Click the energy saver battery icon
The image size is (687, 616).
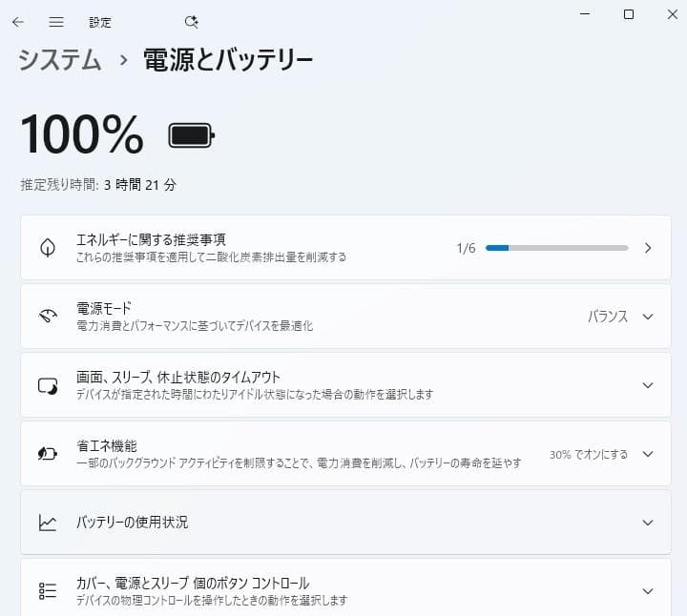point(48,454)
